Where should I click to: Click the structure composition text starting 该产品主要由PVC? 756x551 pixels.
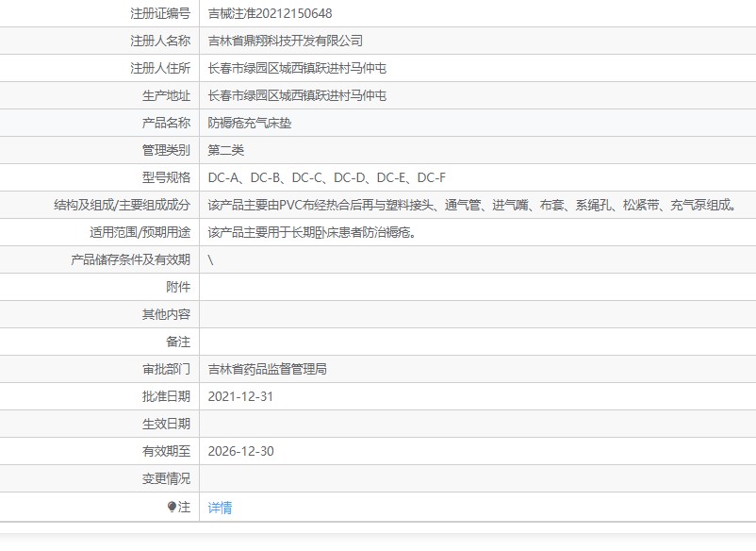pos(472,205)
